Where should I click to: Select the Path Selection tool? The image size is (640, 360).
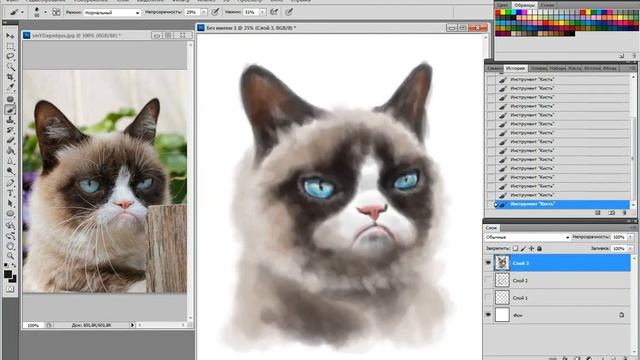pos(10,204)
